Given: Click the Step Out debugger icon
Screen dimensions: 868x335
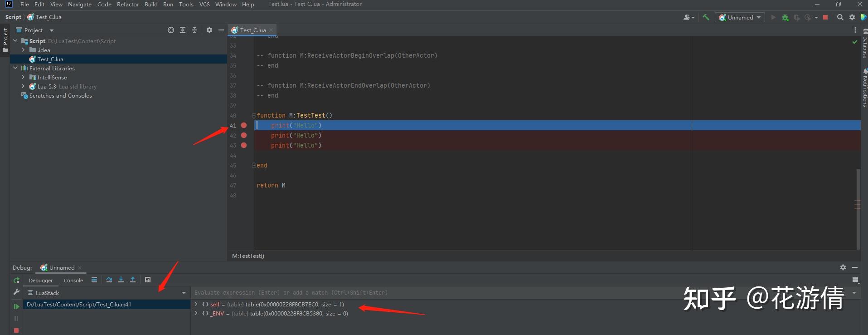Looking at the screenshot, I should [133, 280].
